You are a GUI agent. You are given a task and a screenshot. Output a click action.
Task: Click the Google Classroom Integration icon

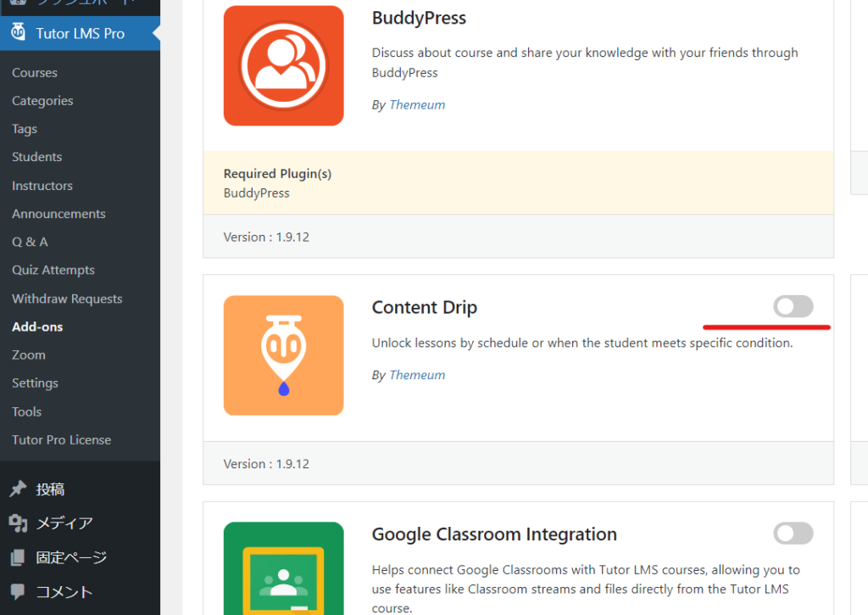283,567
